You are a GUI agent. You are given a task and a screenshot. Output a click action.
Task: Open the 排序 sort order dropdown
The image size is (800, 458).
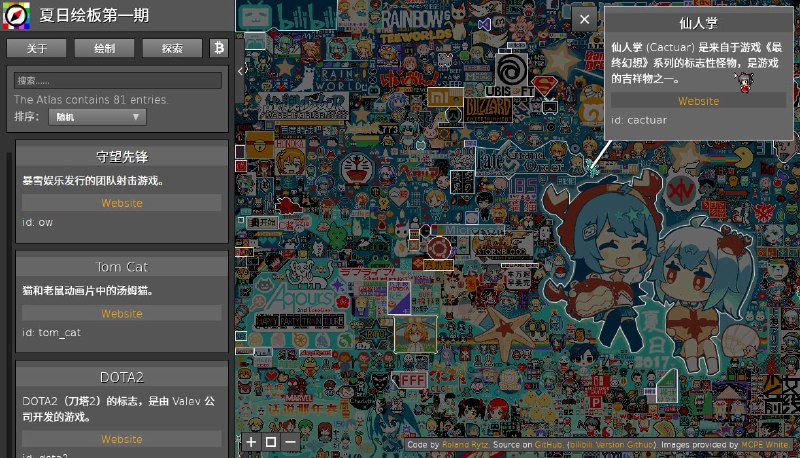(x=97, y=117)
